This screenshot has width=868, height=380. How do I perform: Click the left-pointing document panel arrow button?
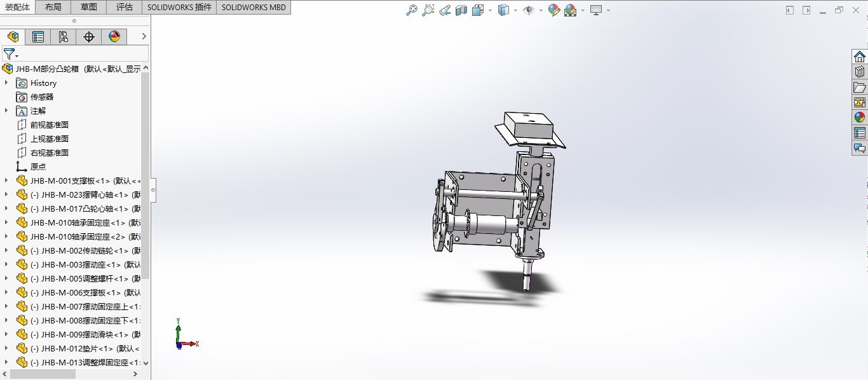[x=790, y=10]
